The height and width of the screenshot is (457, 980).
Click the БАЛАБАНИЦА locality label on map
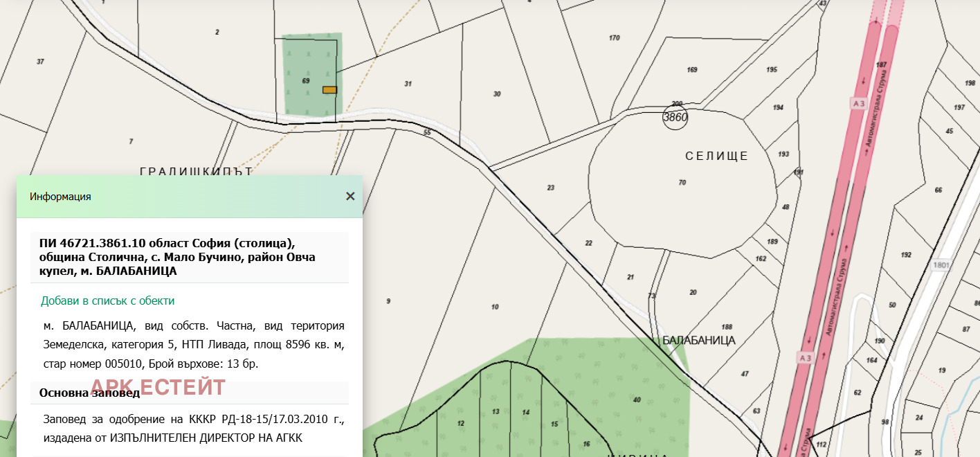[698, 341]
